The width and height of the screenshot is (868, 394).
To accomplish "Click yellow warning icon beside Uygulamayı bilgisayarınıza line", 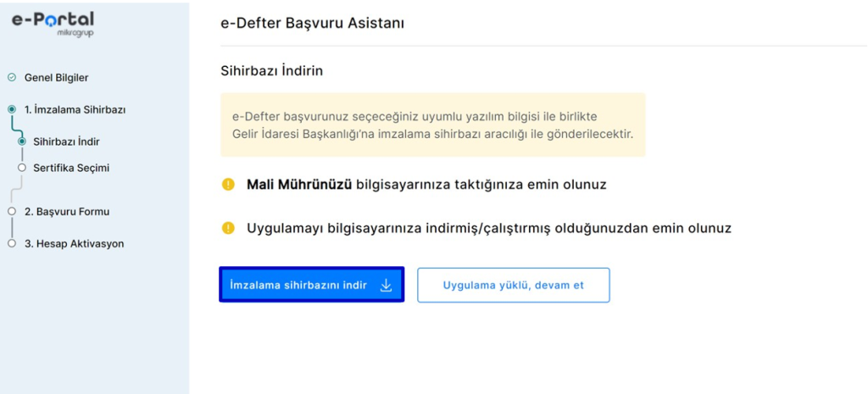I will [x=228, y=228].
